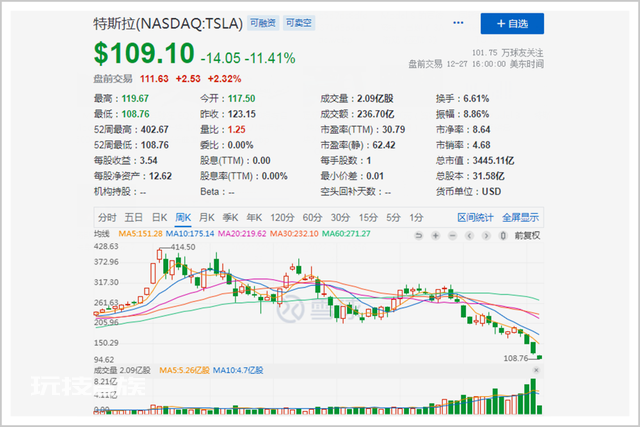Click the pre-market price 111.63
The image size is (640, 427).
(x=154, y=79)
